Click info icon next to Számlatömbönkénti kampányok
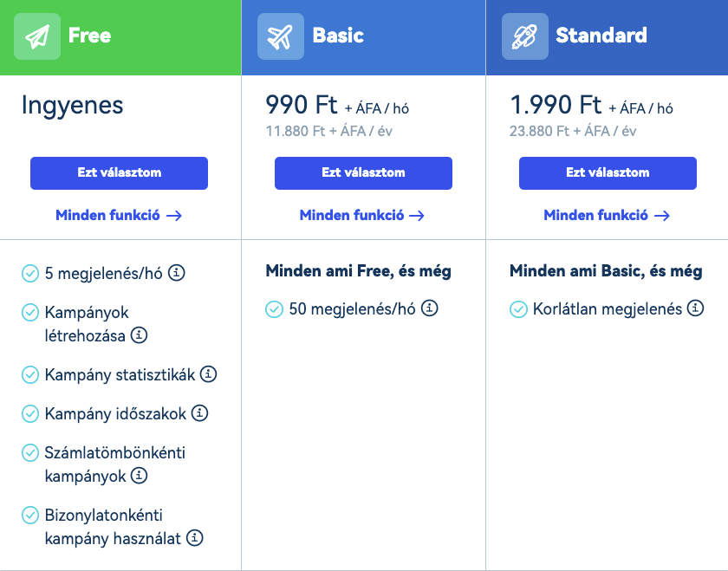The height and width of the screenshot is (571, 728). [139, 476]
